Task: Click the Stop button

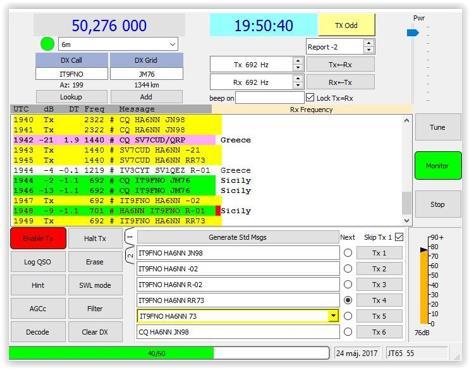Action: [438, 204]
